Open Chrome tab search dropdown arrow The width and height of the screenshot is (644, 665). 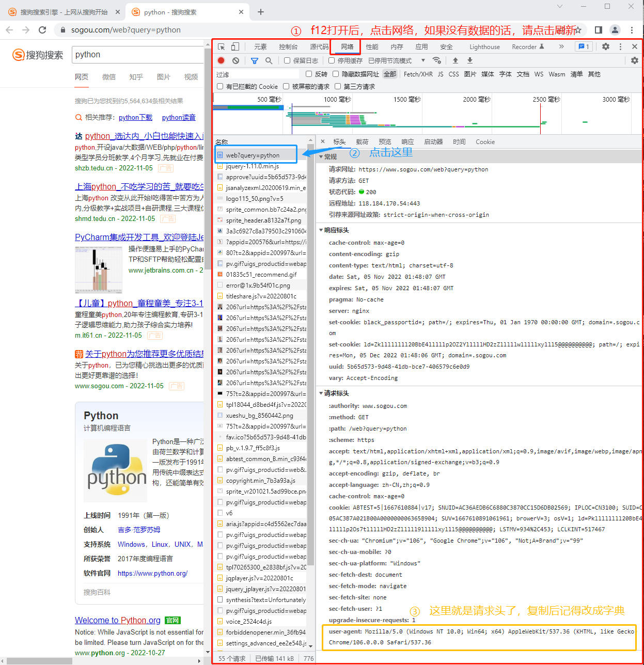560,6
